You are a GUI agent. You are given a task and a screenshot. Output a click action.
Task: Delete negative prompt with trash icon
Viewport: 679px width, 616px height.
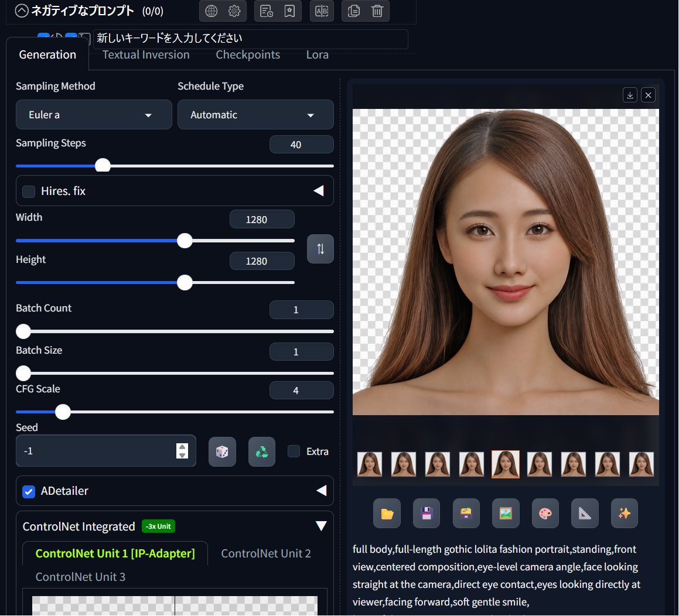(x=377, y=11)
